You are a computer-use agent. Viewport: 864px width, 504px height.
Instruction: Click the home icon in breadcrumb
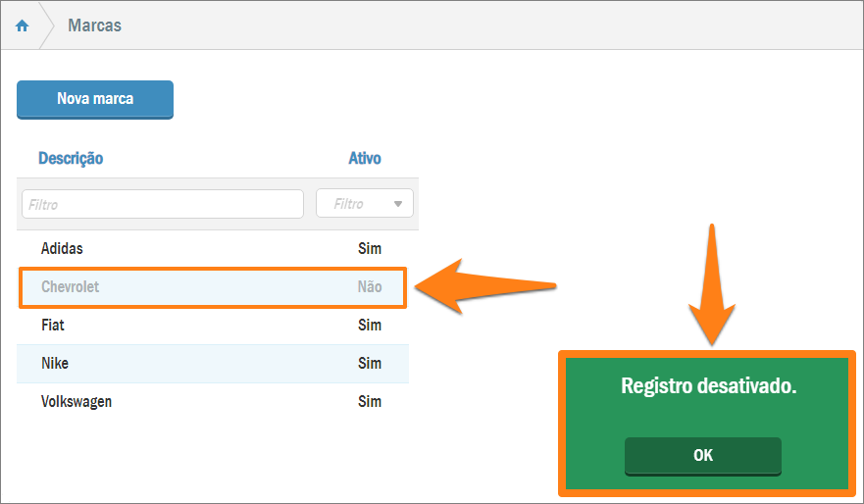click(23, 25)
